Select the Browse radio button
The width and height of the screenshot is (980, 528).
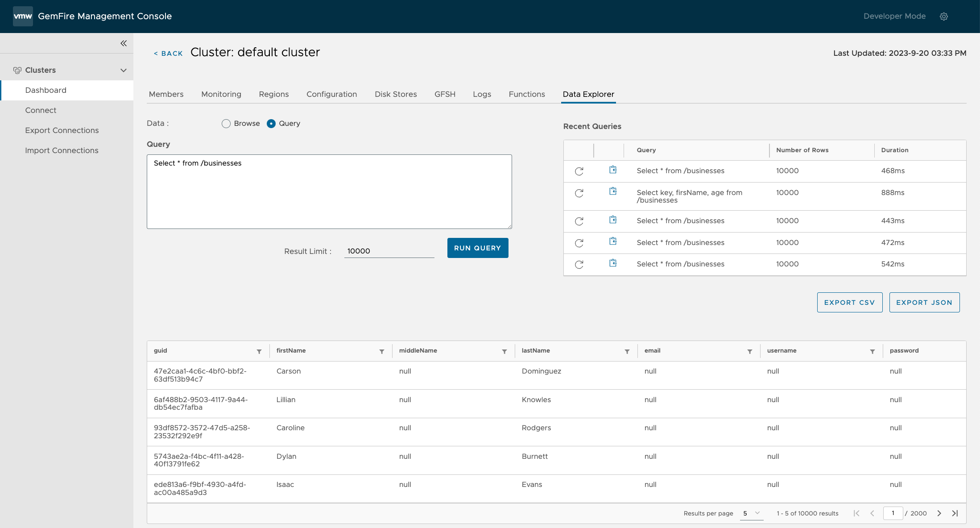[226, 124]
